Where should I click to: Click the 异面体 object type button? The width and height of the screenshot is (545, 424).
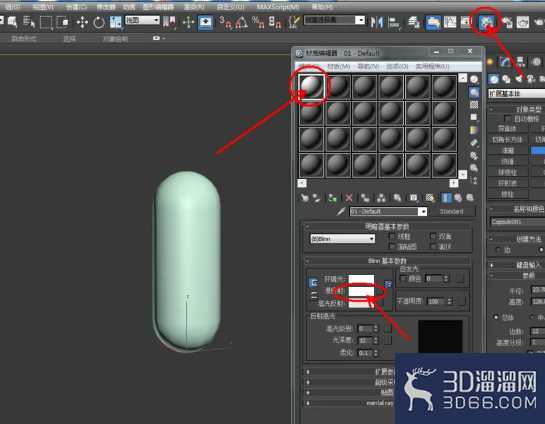pyautogui.click(x=507, y=129)
